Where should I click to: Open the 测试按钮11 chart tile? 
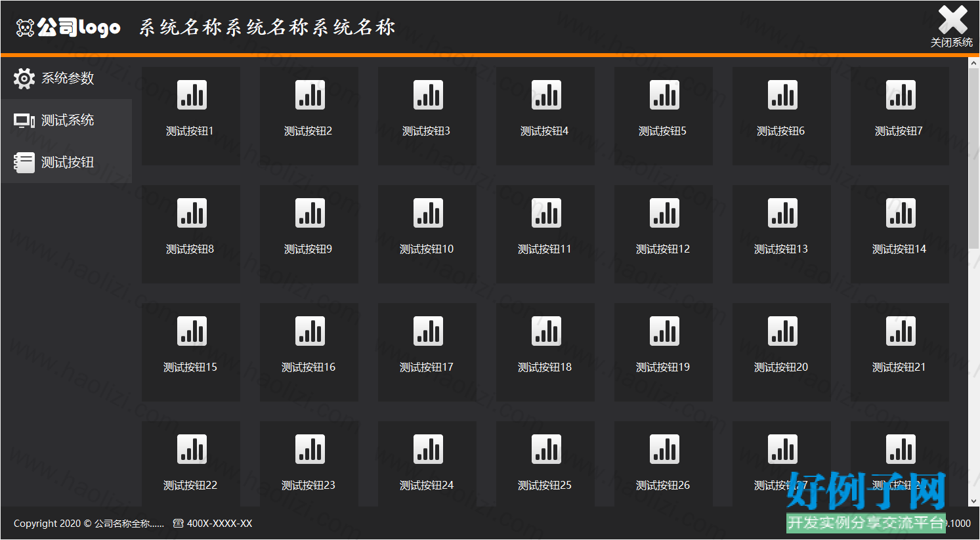pyautogui.click(x=545, y=234)
